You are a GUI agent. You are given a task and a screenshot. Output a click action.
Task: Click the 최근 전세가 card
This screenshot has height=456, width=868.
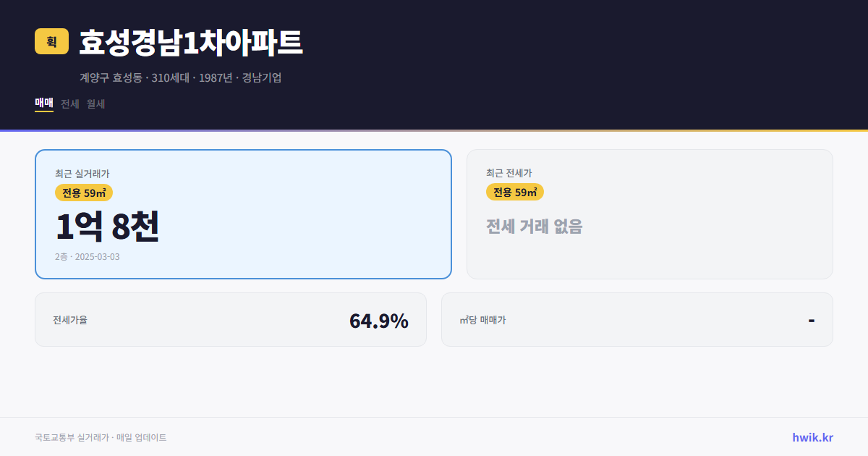(x=650, y=214)
